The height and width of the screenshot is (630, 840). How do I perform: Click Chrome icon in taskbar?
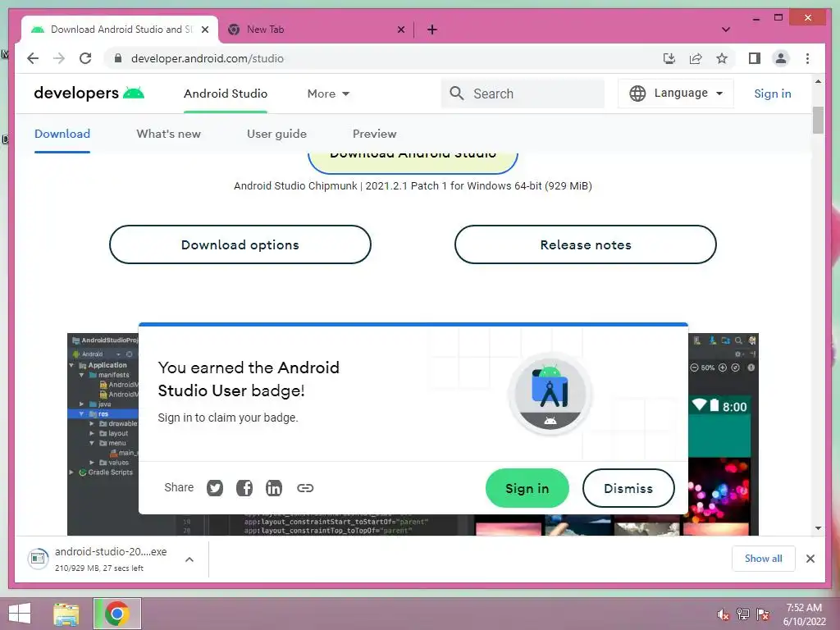click(x=116, y=614)
